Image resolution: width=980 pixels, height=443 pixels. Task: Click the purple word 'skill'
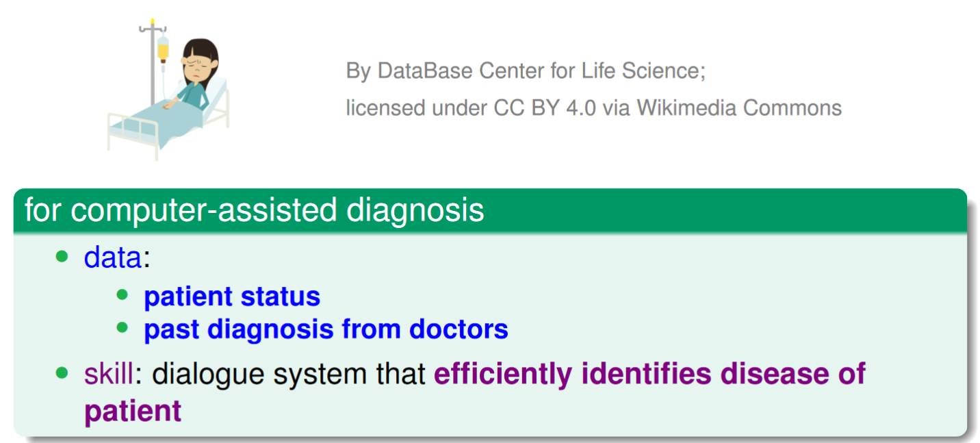108,375
